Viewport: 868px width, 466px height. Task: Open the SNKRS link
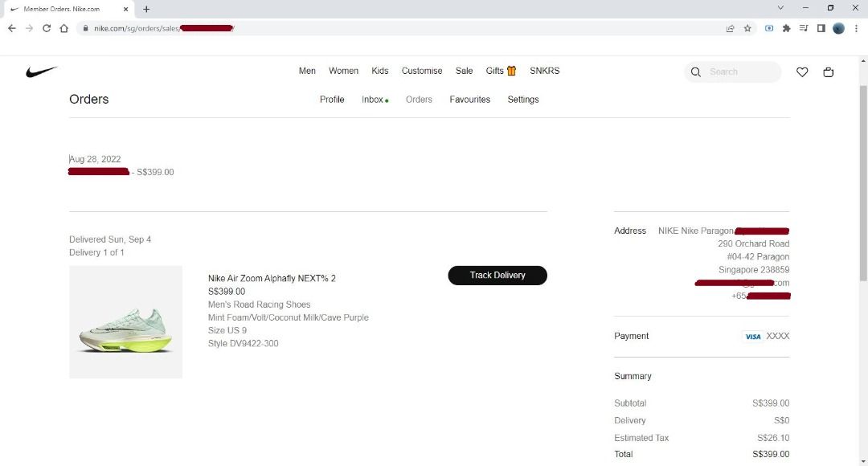point(545,71)
